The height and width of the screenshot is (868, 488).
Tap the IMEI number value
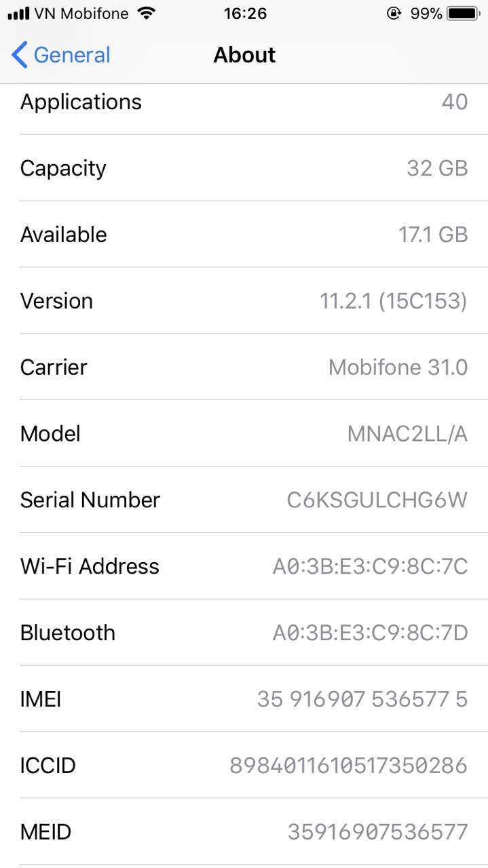coord(362,699)
